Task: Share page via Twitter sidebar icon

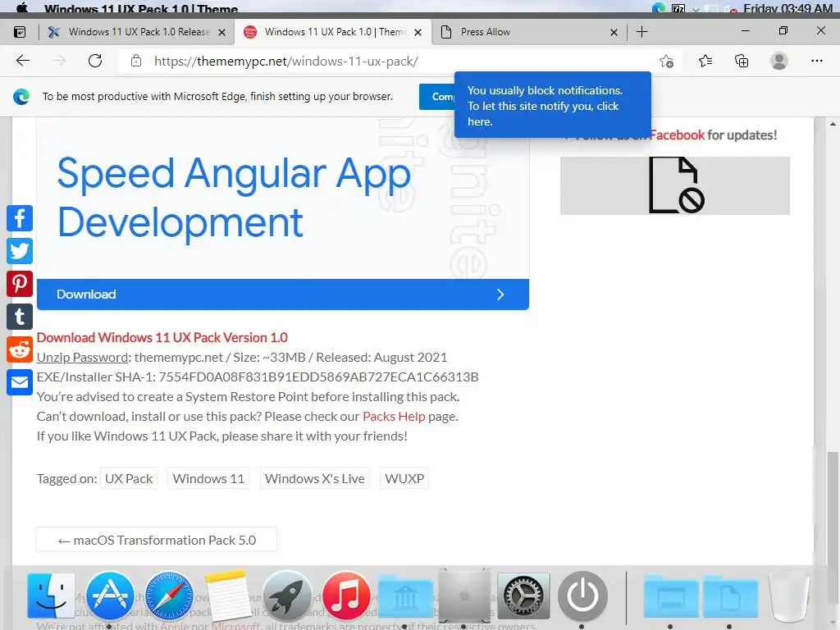Action: (20, 251)
